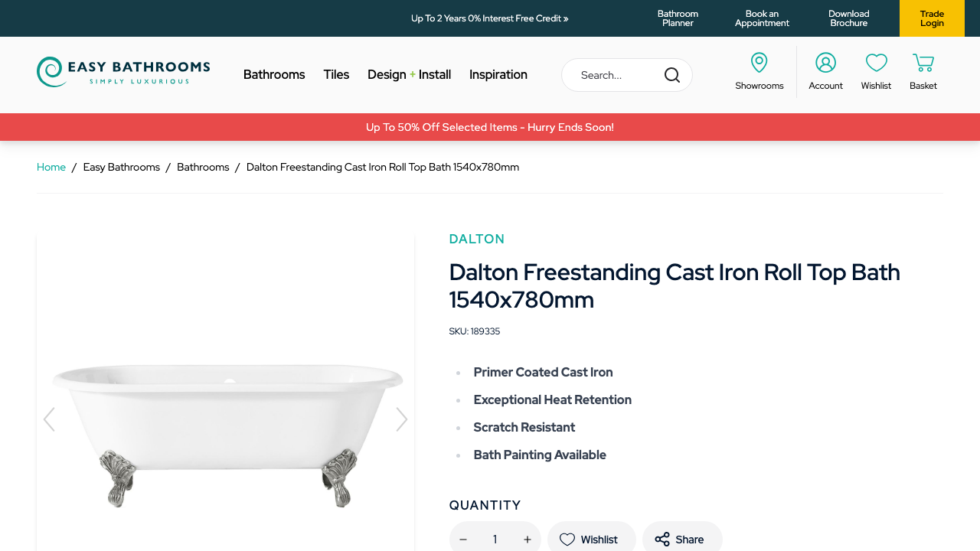The height and width of the screenshot is (551, 980).
Task: View the Basket cart icon
Action: [x=922, y=62]
